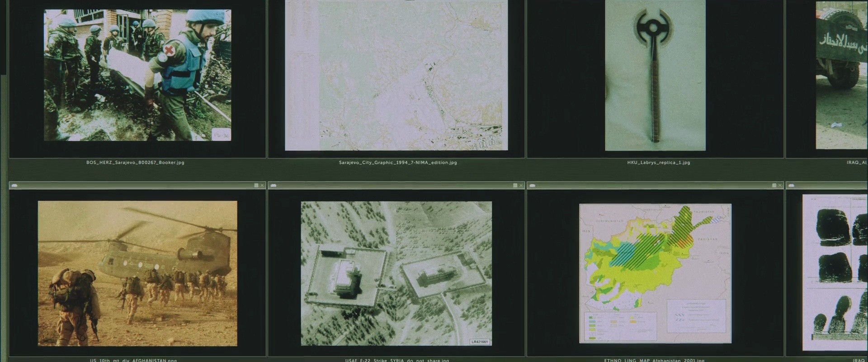Viewport: 868px width, 362px height.
Task: Select the BOS_HERZ_Sarajevo_800267_Booker.jpg filename
Action: (x=135, y=162)
